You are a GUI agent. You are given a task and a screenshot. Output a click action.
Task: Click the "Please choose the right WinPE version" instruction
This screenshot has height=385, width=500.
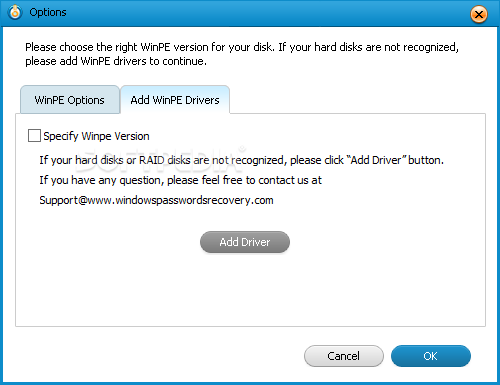click(x=242, y=54)
